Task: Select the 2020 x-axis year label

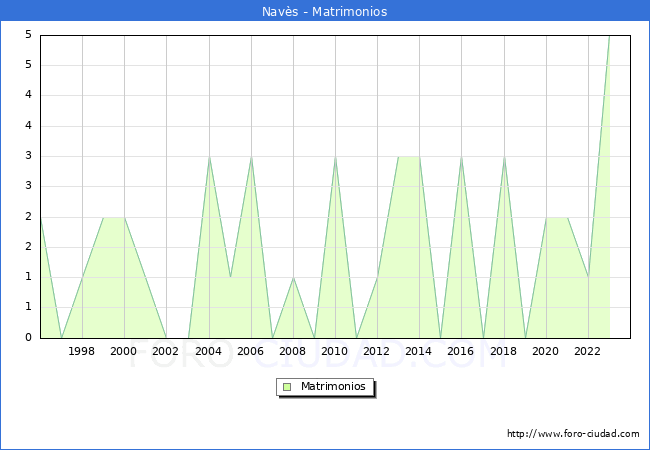Action: click(545, 351)
